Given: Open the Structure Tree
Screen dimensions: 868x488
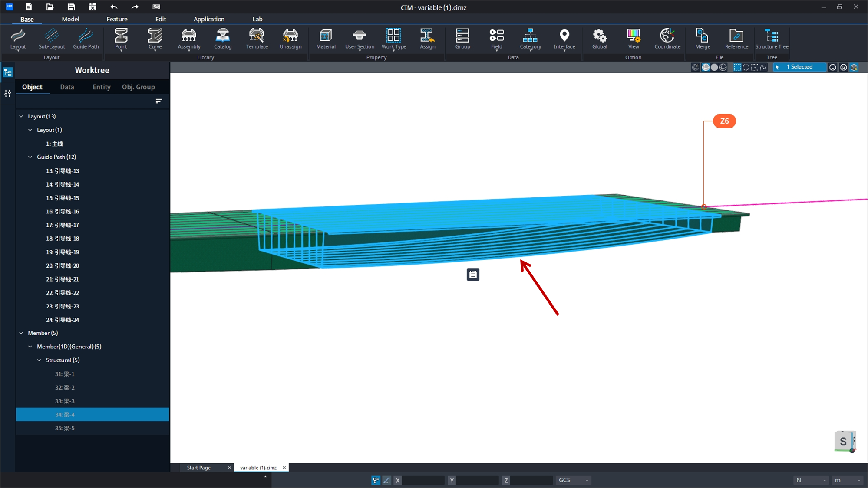Looking at the screenshot, I should [x=772, y=39].
